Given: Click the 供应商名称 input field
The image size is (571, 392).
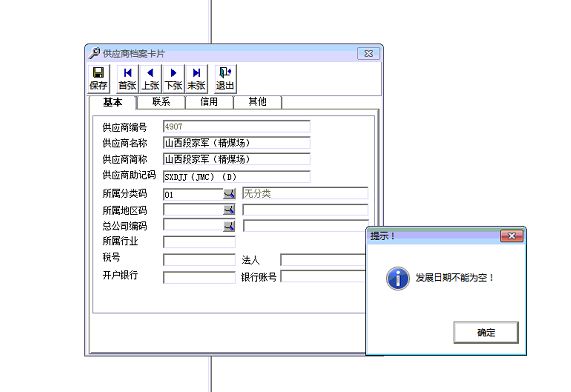Looking at the screenshot, I should pyautogui.click(x=237, y=142).
